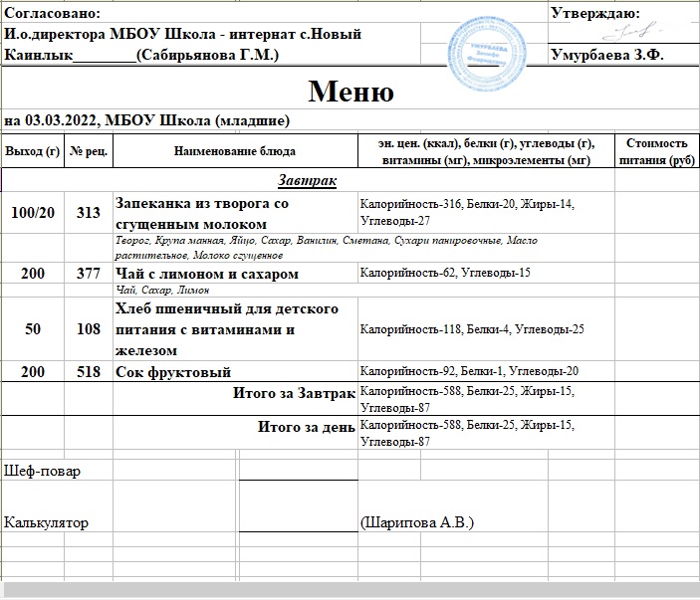The width and height of the screenshot is (700, 600).
Task: Click the "Шеф-повар" signature line label
Action: click(43, 470)
